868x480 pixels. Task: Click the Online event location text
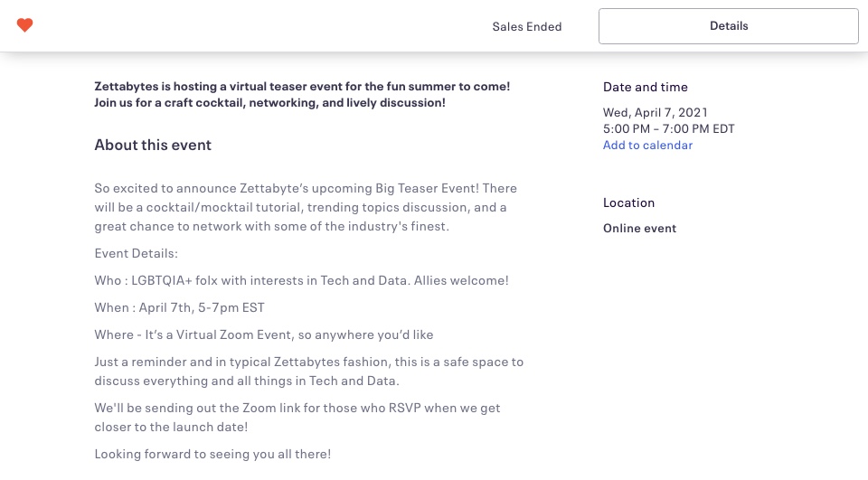click(x=639, y=228)
